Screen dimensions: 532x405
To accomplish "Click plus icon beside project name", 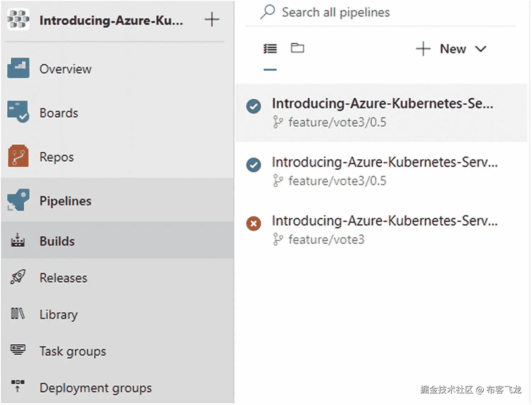I will point(212,20).
